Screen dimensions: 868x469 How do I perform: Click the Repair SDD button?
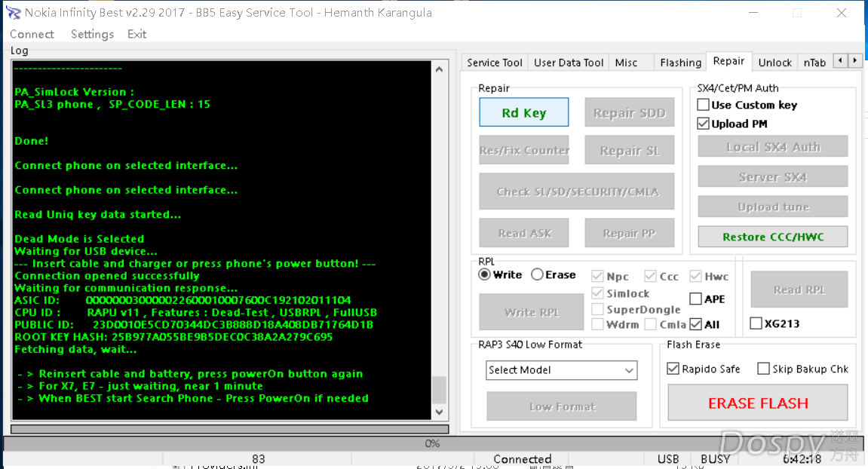[630, 112]
